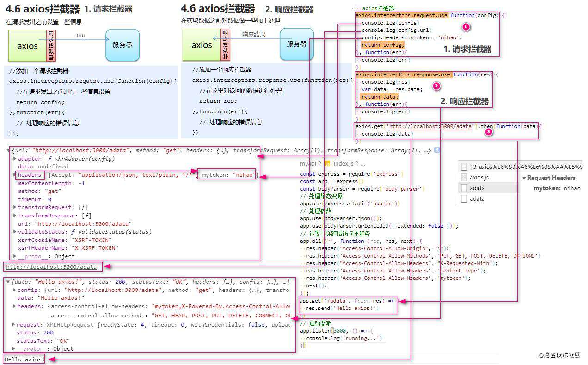
Task: Click the maxContentLength: -1 property
Action: point(51,183)
